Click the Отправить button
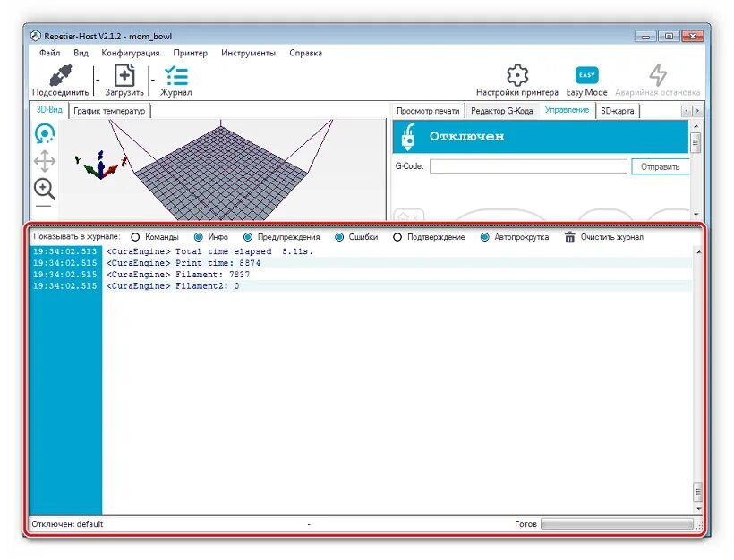Image resolution: width=734 pixels, height=560 pixels. click(x=660, y=167)
